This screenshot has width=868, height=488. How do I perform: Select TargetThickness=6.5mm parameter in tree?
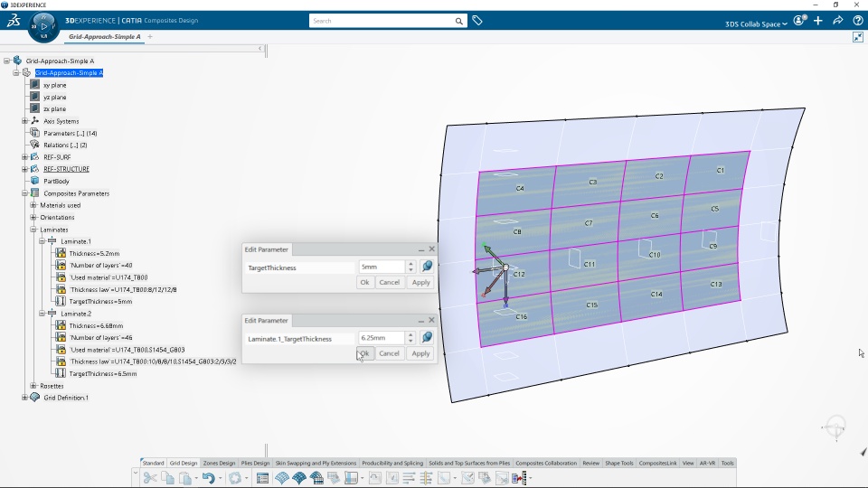click(103, 374)
